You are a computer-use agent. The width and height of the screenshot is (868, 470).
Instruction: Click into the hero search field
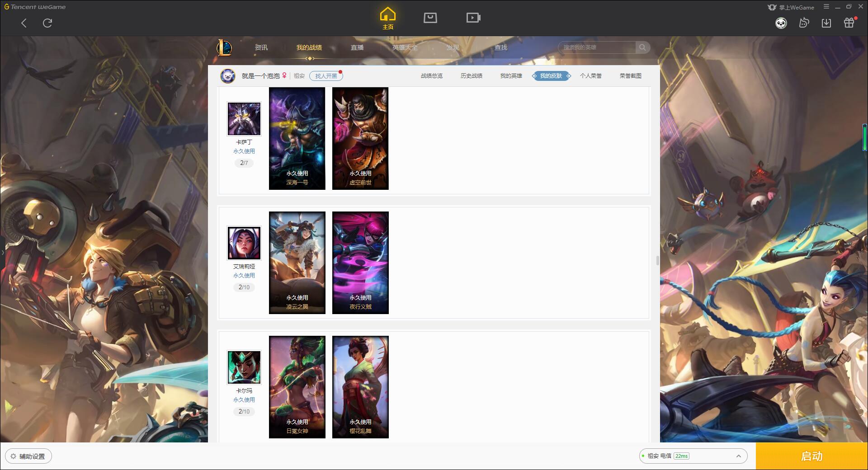pyautogui.click(x=598, y=47)
